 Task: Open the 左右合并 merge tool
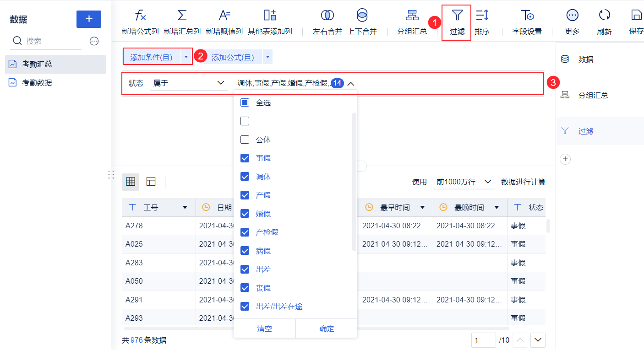coord(327,15)
